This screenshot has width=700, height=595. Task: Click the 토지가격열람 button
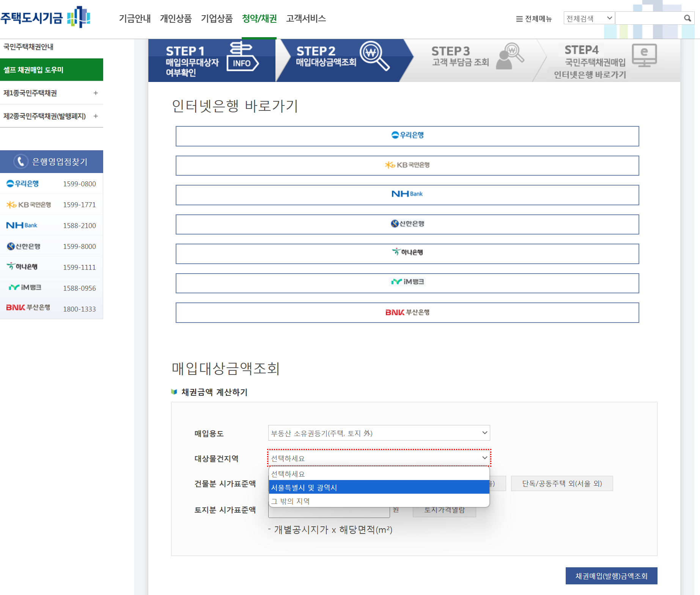444,512
